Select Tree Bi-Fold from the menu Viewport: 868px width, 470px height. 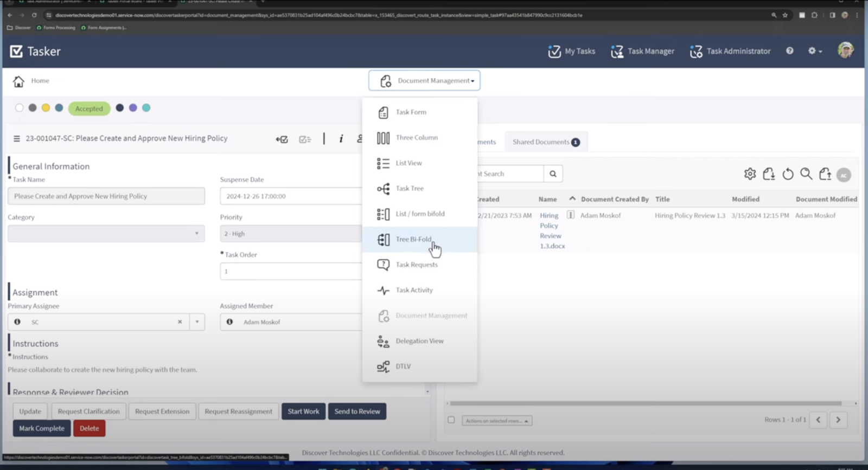point(413,240)
